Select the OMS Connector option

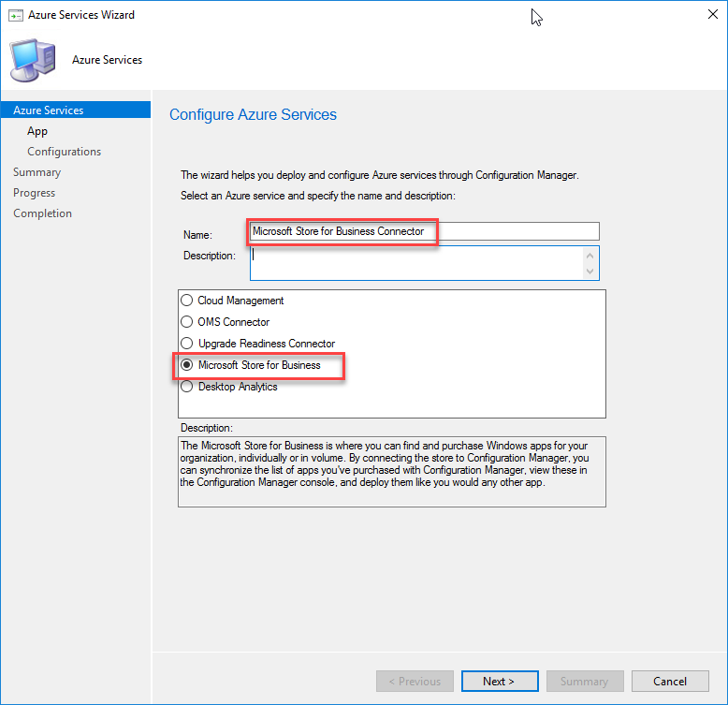186,322
